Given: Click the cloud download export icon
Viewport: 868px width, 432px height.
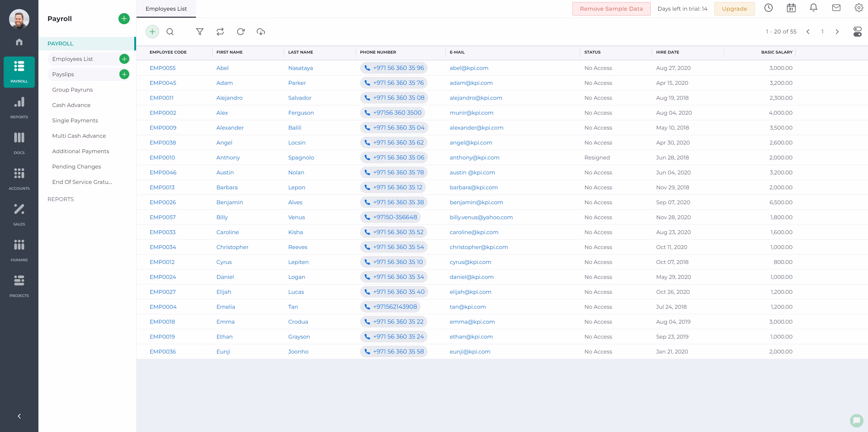Looking at the screenshot, I should [261, 32].
